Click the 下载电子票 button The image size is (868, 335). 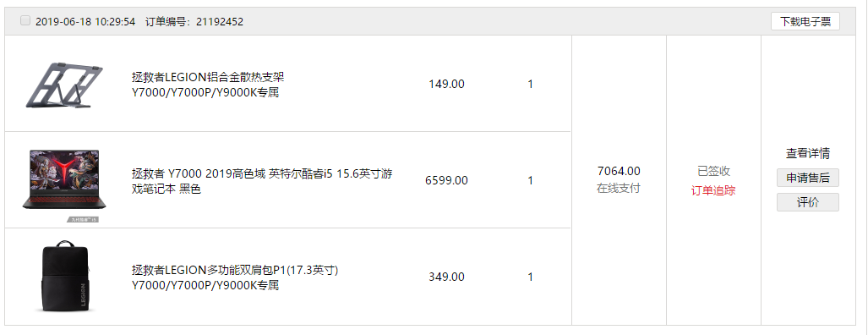[805, 22]
